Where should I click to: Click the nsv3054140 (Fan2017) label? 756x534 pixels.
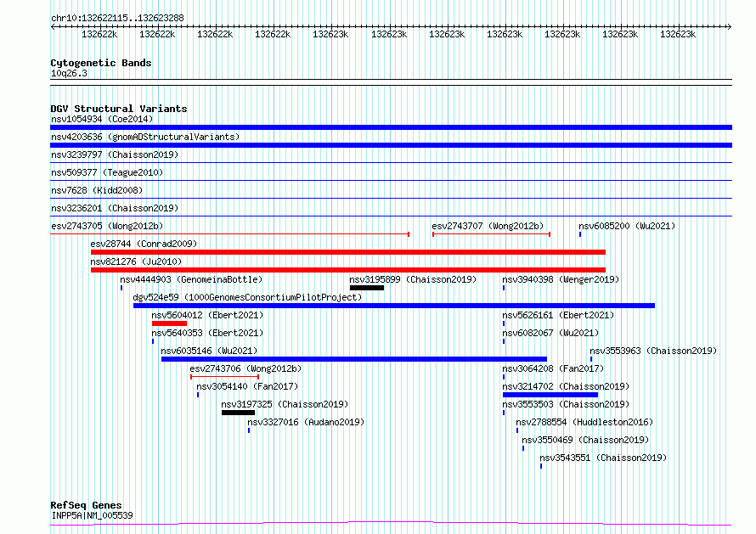[x=247, y=386]
